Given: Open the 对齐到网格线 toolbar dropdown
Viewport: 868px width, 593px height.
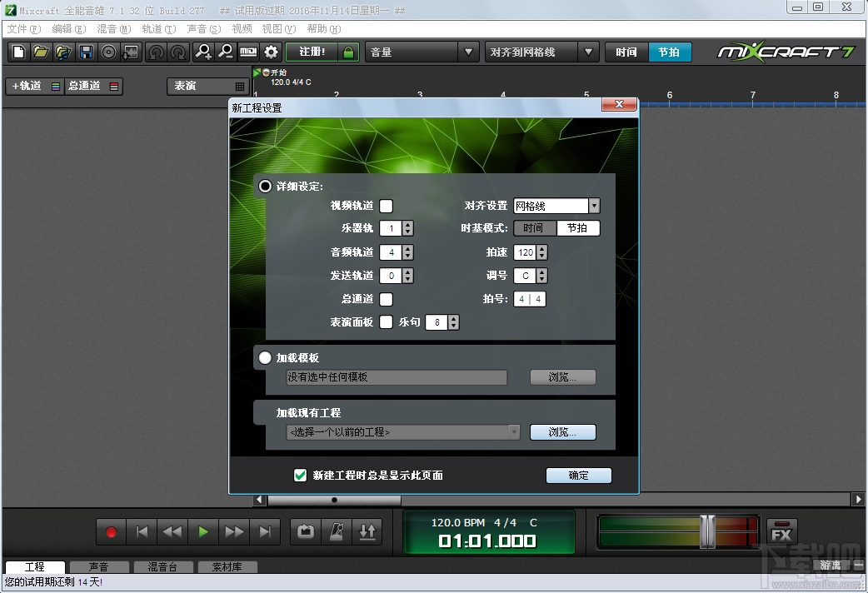Looking at the screenshot, I should coord(589,52).
